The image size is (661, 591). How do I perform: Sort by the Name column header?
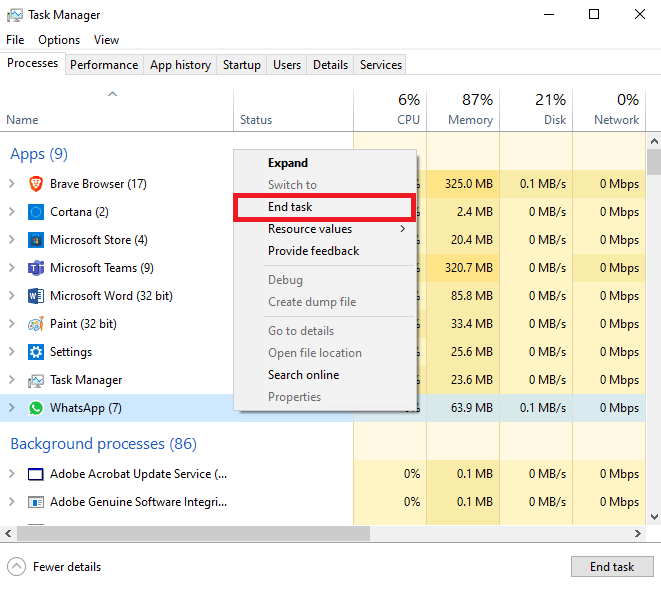[x=116, y=110]
